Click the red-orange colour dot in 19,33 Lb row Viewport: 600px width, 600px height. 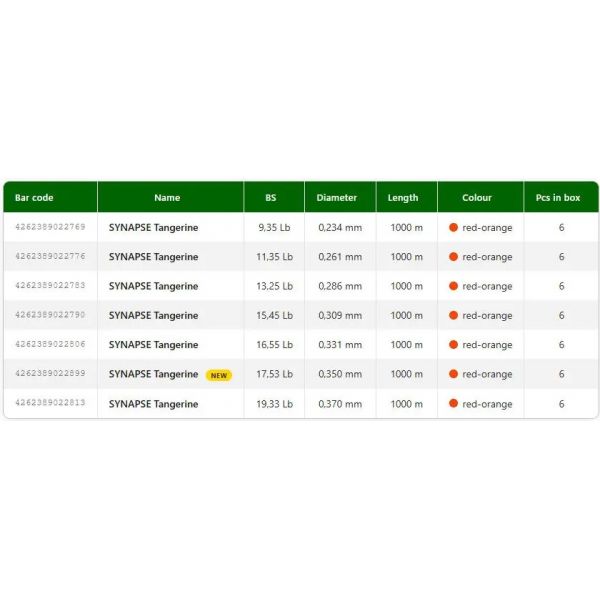(453, 403)
